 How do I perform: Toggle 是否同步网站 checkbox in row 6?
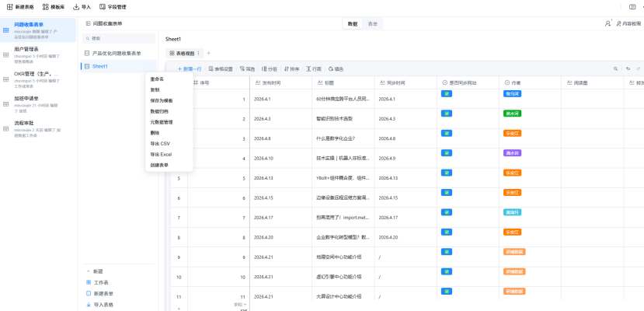[447, 192]
